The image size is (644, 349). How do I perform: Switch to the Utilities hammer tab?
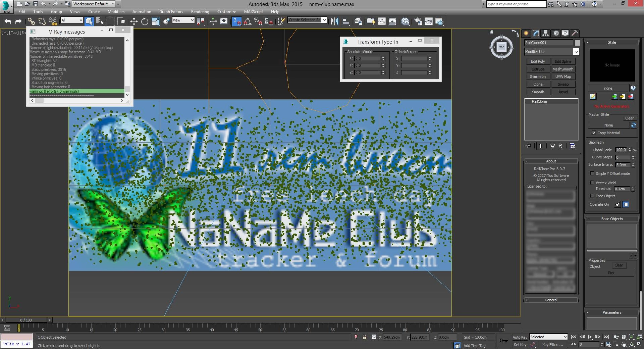[x=575, y=33]
